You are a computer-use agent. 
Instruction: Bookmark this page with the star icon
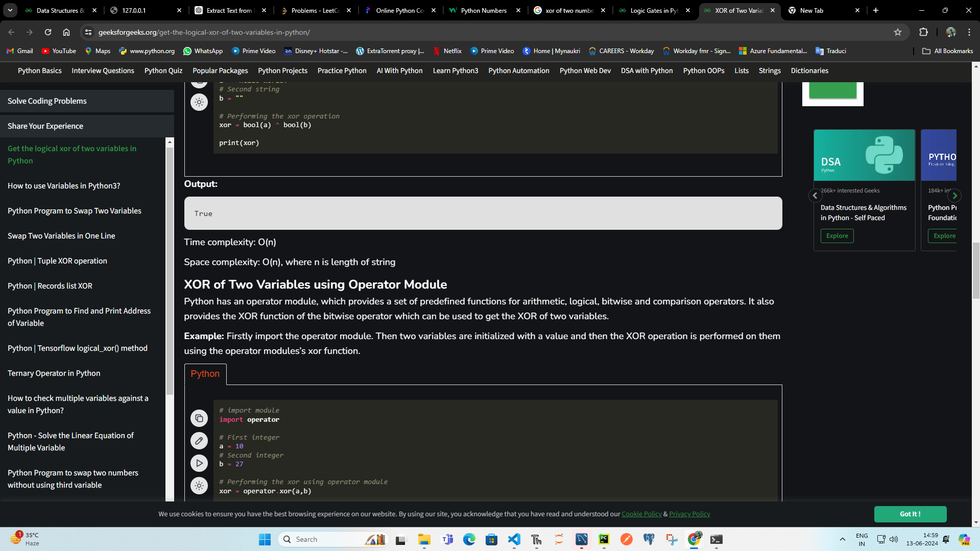pyautogui.click(x=898, y=32)
